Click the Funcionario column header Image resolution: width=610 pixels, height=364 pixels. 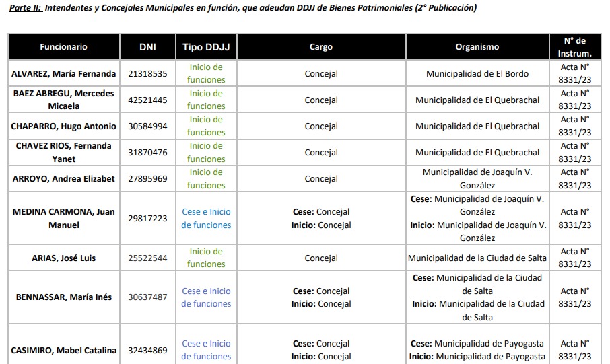63,47
